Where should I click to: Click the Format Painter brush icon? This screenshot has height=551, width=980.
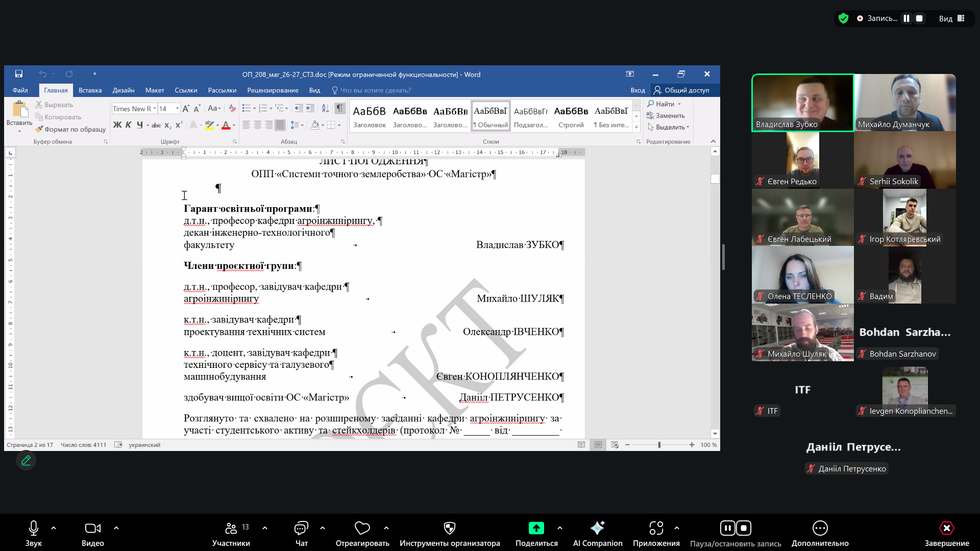coord(39,129)
